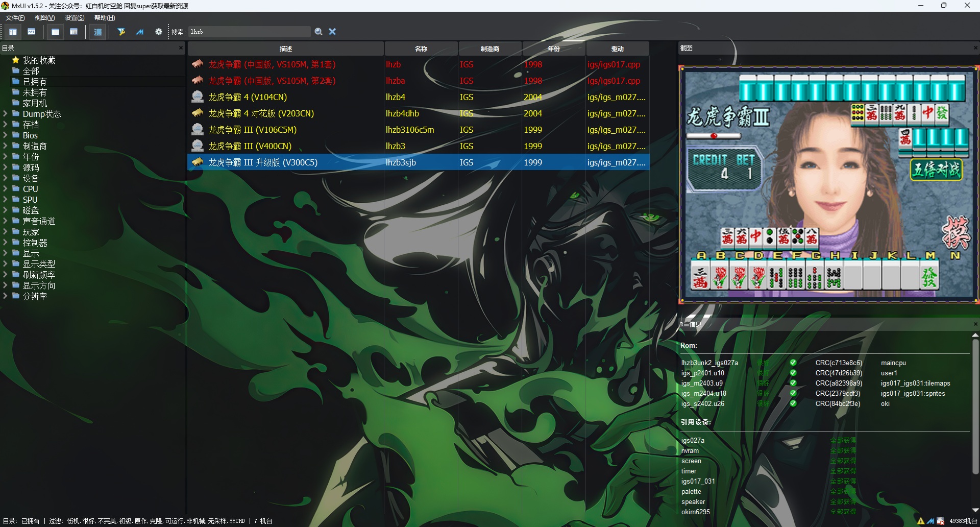Click the save-disk icon with red X in status bar
This screenshot has width=980, height=527.
coord(940,521)
